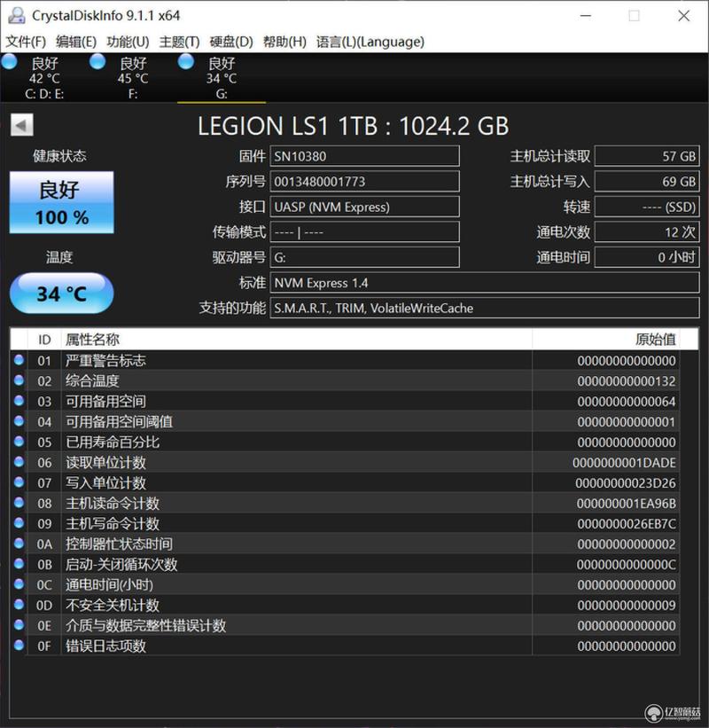Screen dimensions: 709x728
Task: Click the ID column header
Action: pyautogui.click(x=44, y=340)
